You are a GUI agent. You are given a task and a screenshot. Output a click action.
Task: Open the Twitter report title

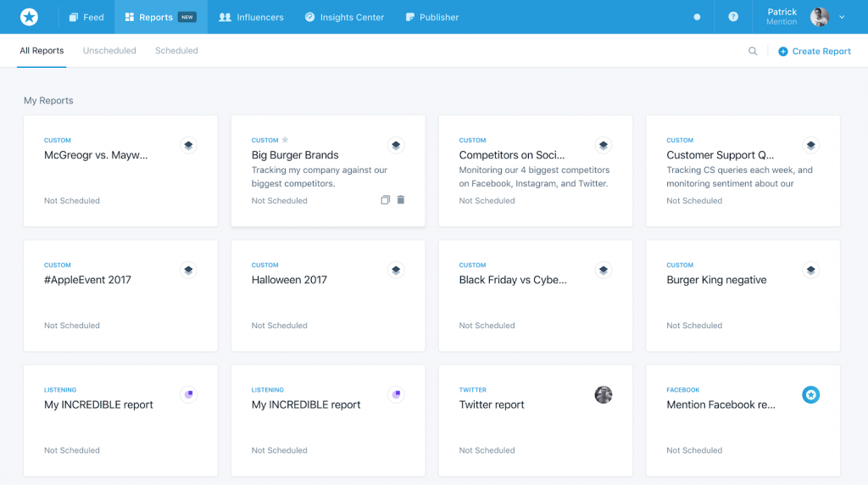[492, 404]
